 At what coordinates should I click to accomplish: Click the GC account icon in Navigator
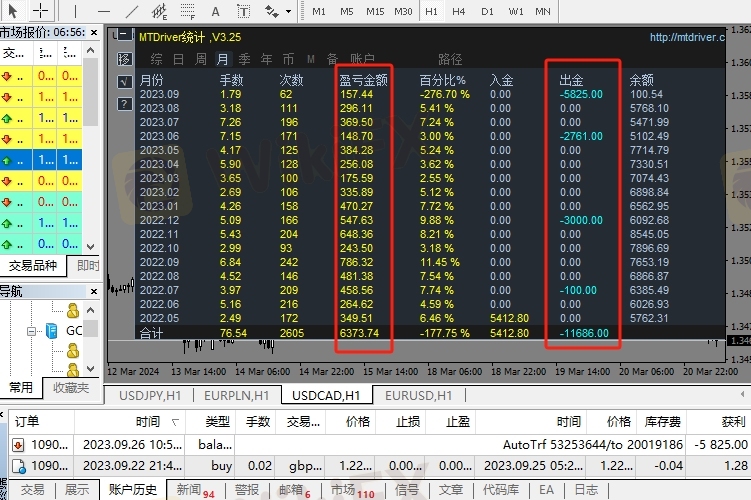(x=52, y=330)
